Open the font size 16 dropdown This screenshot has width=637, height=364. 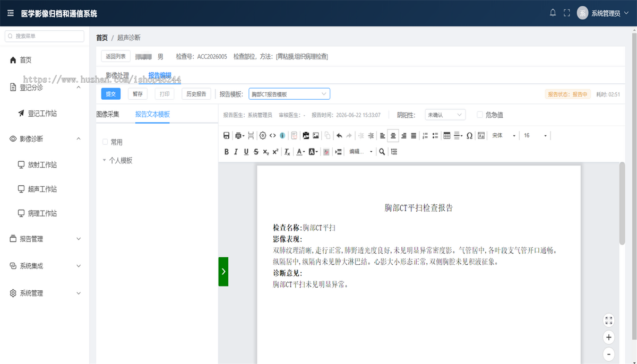point(535,136)
